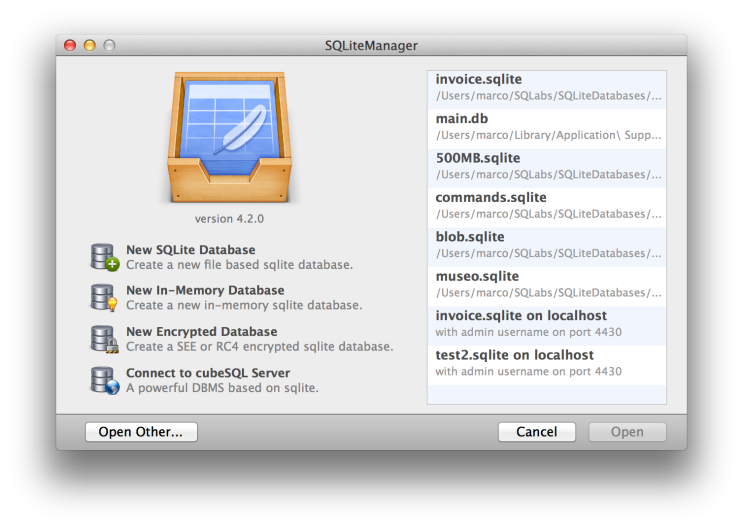Select museo.sqlite recent database

click(x=547, y=287)
